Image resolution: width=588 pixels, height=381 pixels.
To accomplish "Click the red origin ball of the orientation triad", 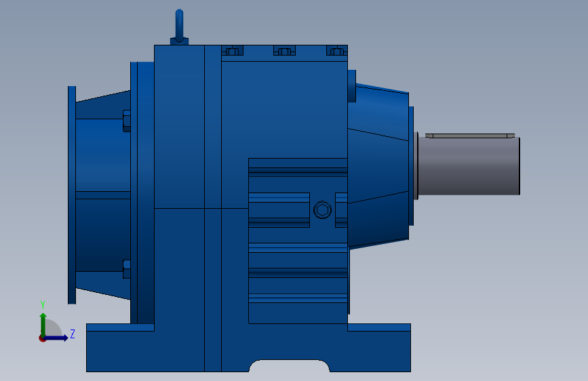I will pos(42,338).
